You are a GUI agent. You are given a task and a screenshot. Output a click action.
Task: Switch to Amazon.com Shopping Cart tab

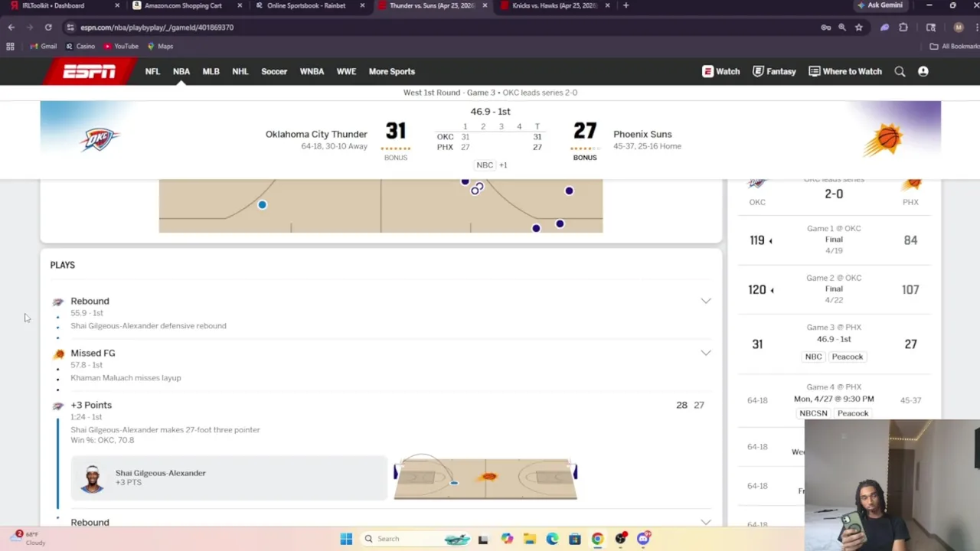184,5
